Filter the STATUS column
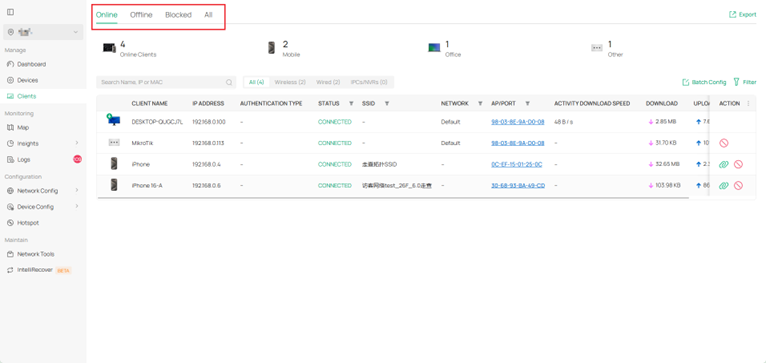Image resolution: width=766 pixels, height=363 pixels. click(351, 104)
